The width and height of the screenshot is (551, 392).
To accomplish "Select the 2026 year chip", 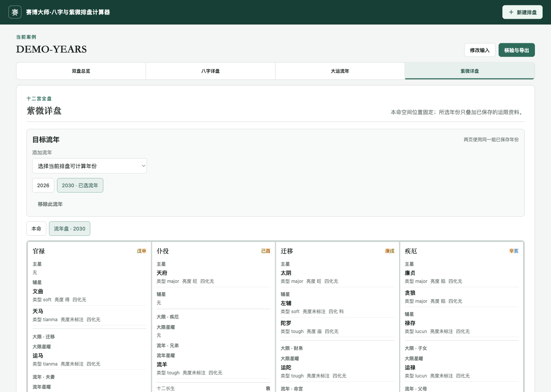I will coord(43,185).
